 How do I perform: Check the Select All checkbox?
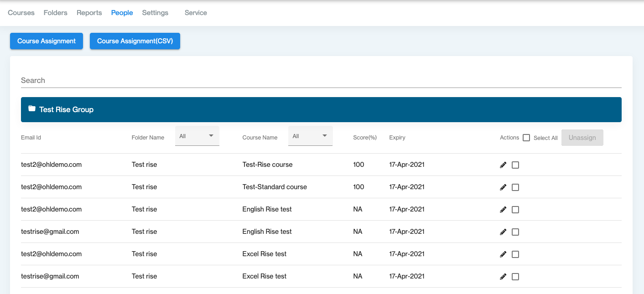tap(526, 138)
